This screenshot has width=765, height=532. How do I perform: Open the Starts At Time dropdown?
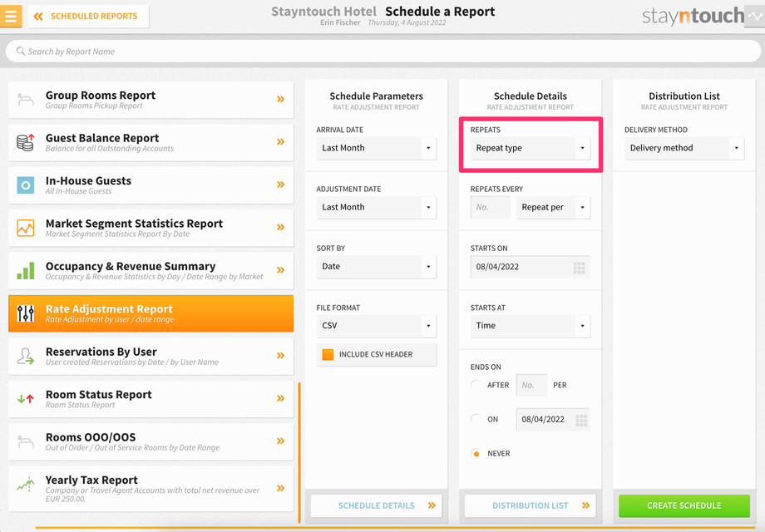(531, 326)
